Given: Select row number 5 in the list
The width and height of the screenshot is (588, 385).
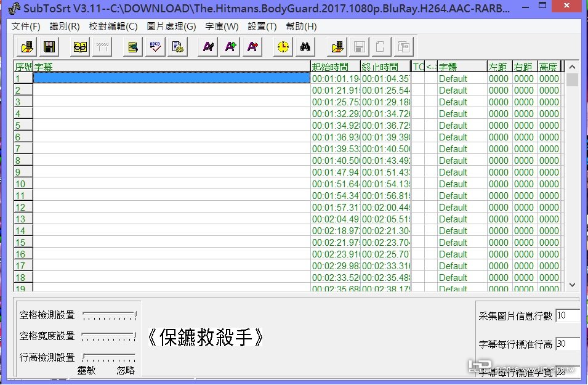Looking at the screenshot, I should (x=23, y=125).
